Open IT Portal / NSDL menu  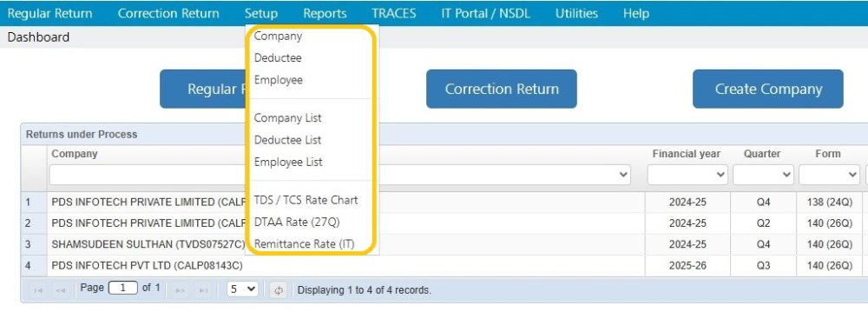(485, 13)
